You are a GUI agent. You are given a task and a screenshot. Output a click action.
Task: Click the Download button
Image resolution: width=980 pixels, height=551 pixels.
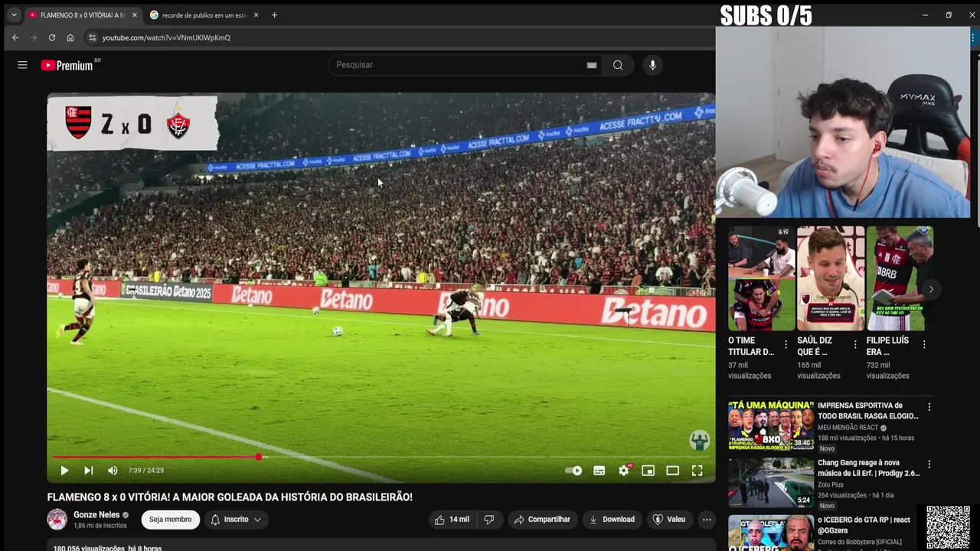click(612, 520)
